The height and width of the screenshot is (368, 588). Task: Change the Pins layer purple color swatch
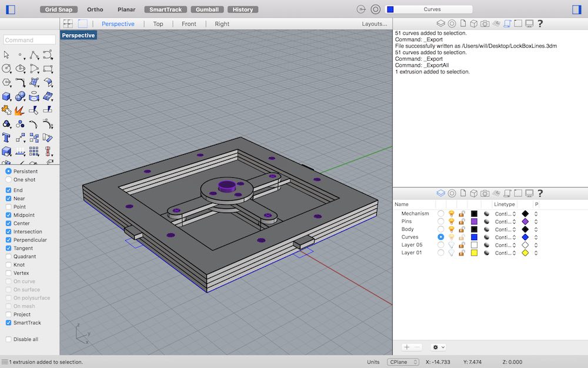coord(474,221)
